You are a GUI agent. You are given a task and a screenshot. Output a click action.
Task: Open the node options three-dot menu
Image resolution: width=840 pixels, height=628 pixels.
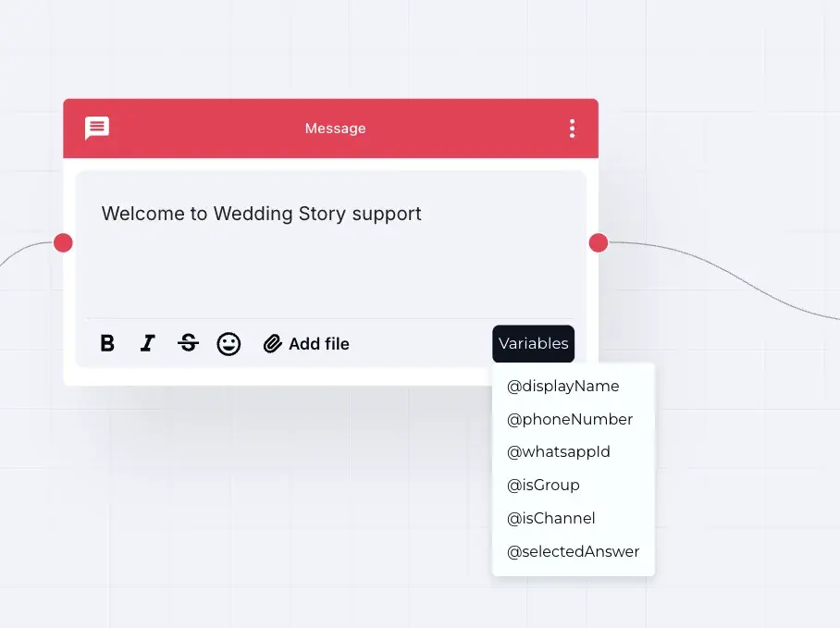tap(572, 129)
